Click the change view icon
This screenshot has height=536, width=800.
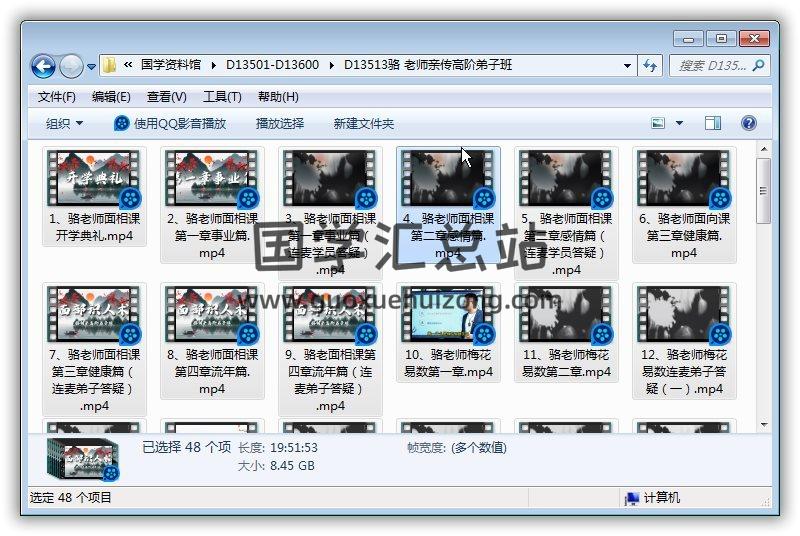pyautogui.click(x=659, y=123)
